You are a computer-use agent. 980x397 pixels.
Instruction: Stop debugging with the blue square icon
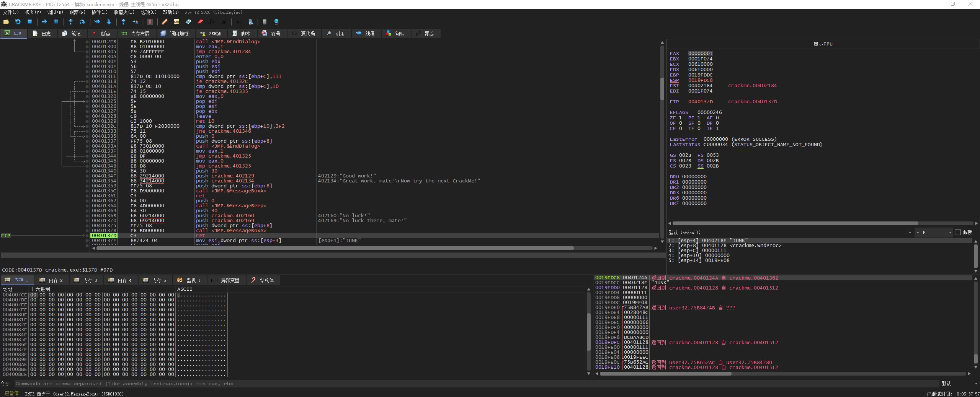coord(29,22)
